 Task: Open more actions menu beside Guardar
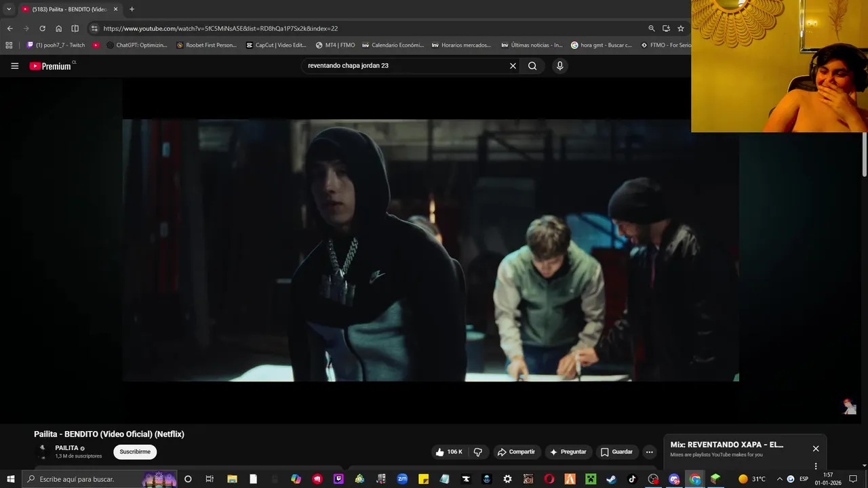pos(649,452)
